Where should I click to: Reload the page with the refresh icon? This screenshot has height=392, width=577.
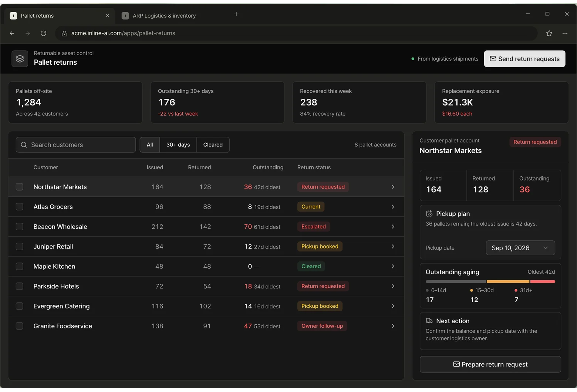point(43,33)
